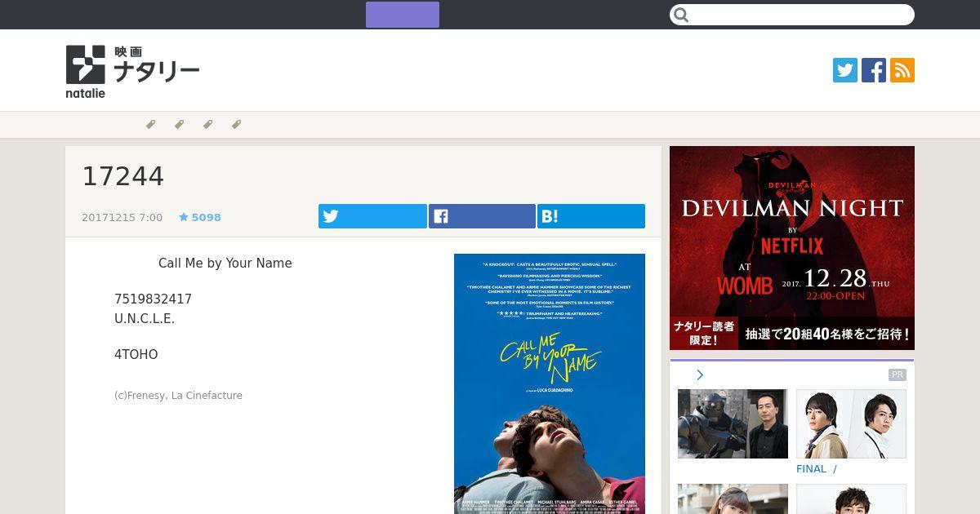Open the two young men thumbnail
Image resolution: width=980 pixels, height=514 pixels.
point(851,423)
